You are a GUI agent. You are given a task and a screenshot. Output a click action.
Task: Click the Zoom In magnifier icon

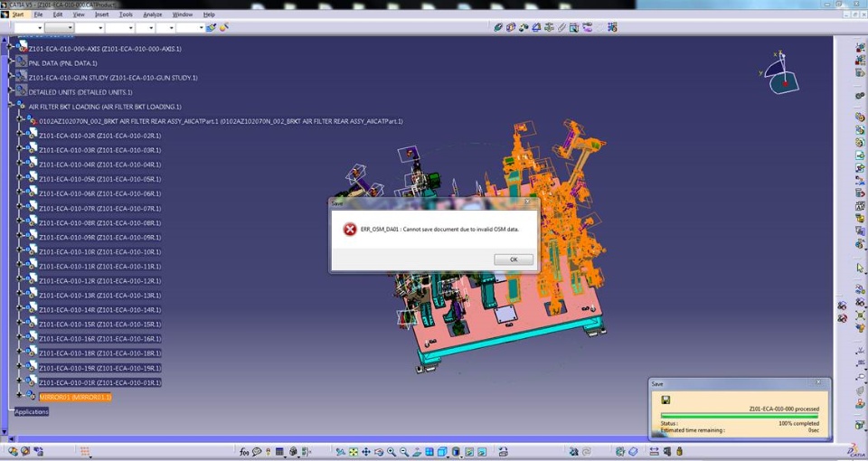click(x=392, y=452)
